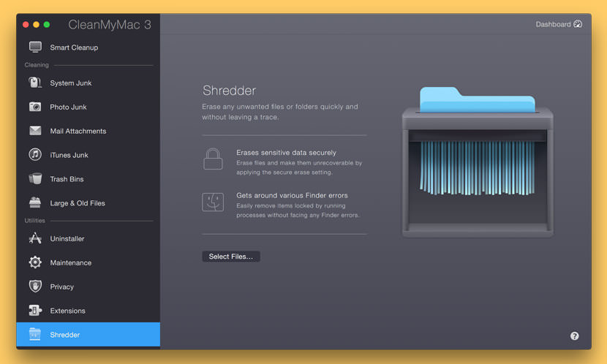This screenshot has width=607, height=364.
Task: Click the Large & Old Files box icon
Action: click(35, 202)
